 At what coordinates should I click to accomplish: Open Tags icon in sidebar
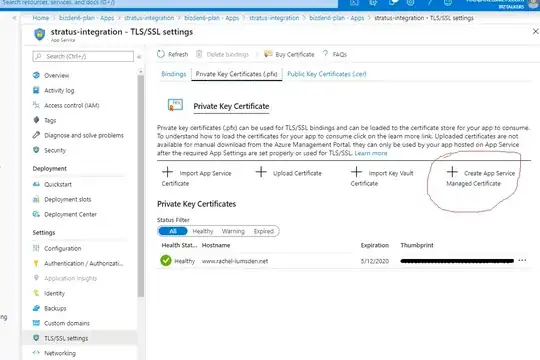pyautogui.click(x=36, y=120)
